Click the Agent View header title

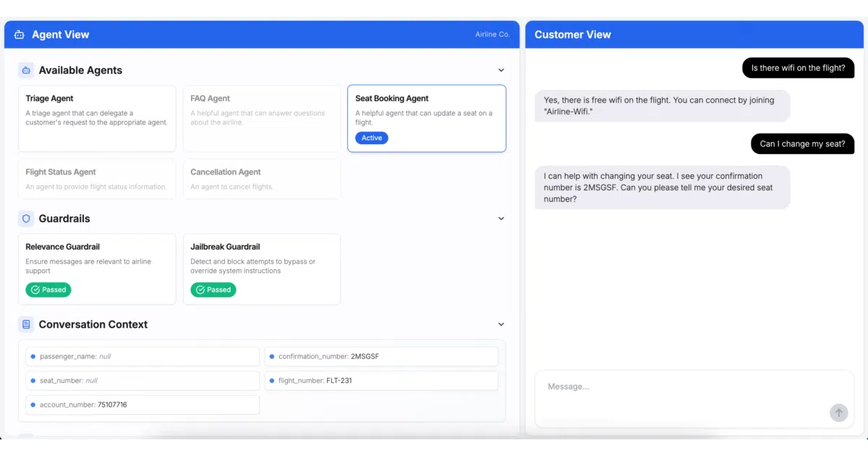coord(61,35)
